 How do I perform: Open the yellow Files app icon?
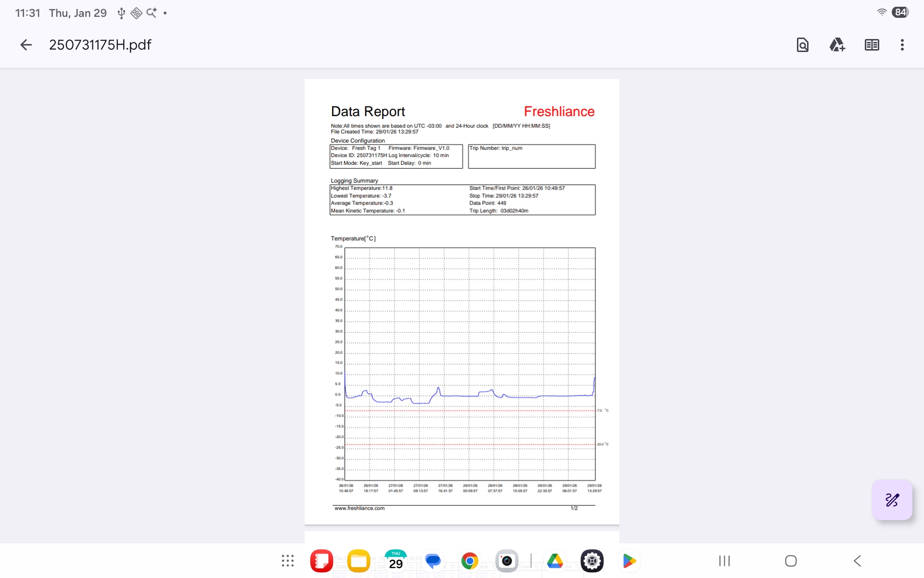[359, 561]
